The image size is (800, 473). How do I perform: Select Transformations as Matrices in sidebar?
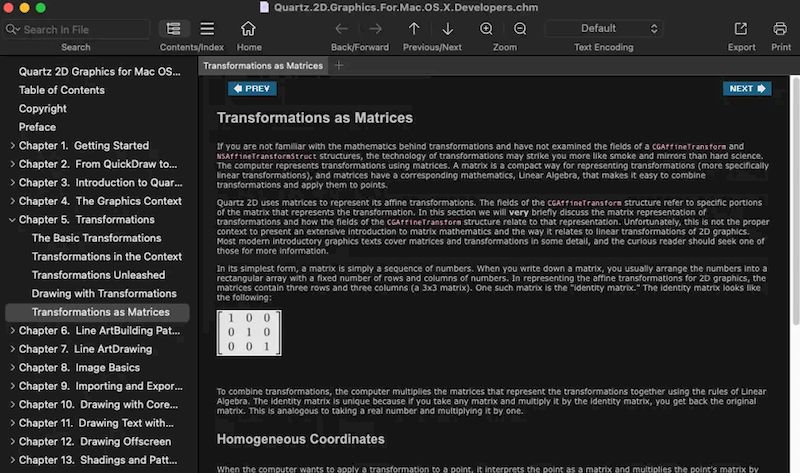point(97,312)
